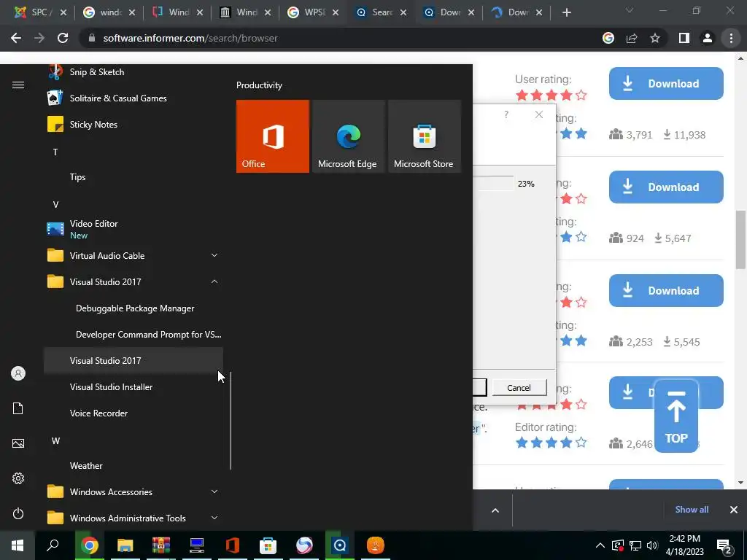Open Chrome profile menu
Screen dimensions: 747x560
pyautogui.click(x=708, y=38)
